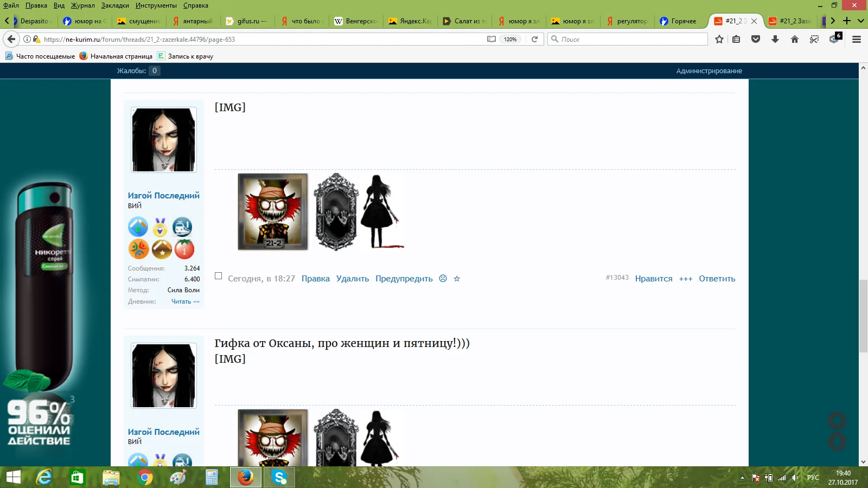Click the +++ link in post #13043
The image size is (868, 488).
(x=686, y=279)
